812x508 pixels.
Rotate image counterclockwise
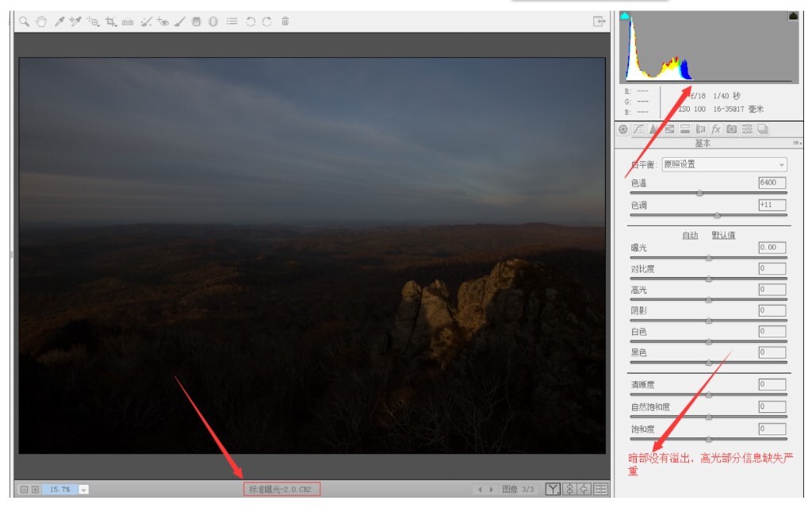[250, 21]
